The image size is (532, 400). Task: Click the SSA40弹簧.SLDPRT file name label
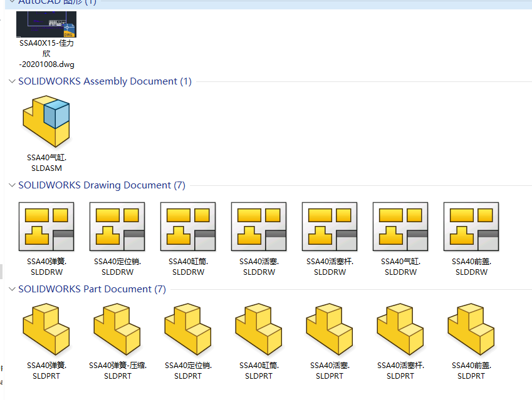(x=46, y=371)
